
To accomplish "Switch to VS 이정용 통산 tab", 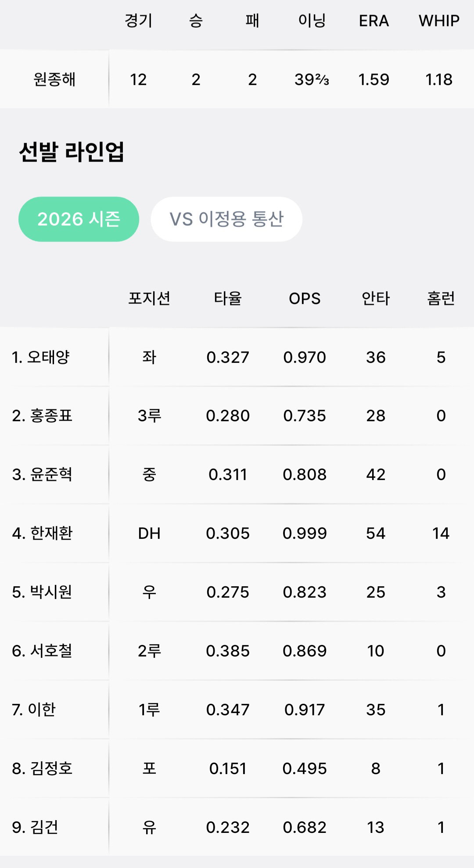I will 226,219.
